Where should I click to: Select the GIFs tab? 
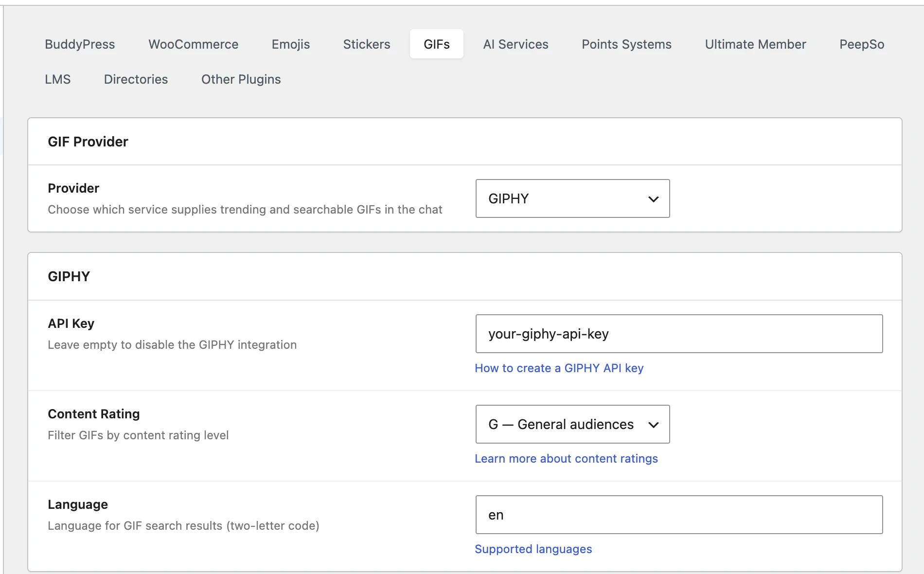click(437, 44)
